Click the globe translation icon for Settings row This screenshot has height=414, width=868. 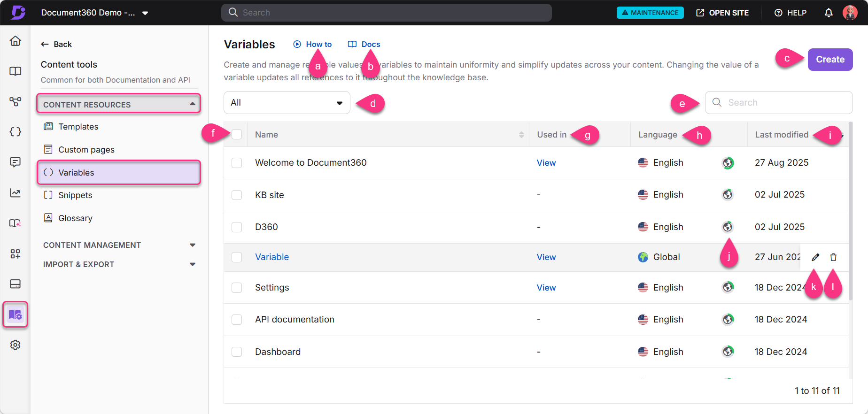(728, 287)
